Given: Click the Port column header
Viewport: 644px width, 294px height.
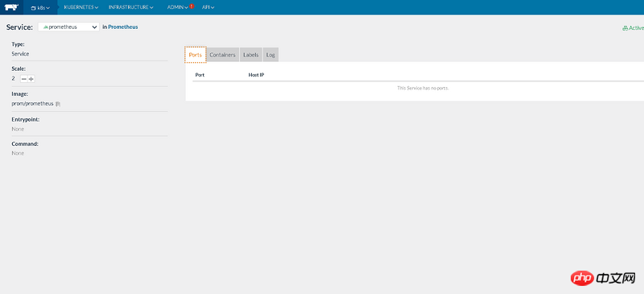Looking at the screenshot, I should point(200,75).
